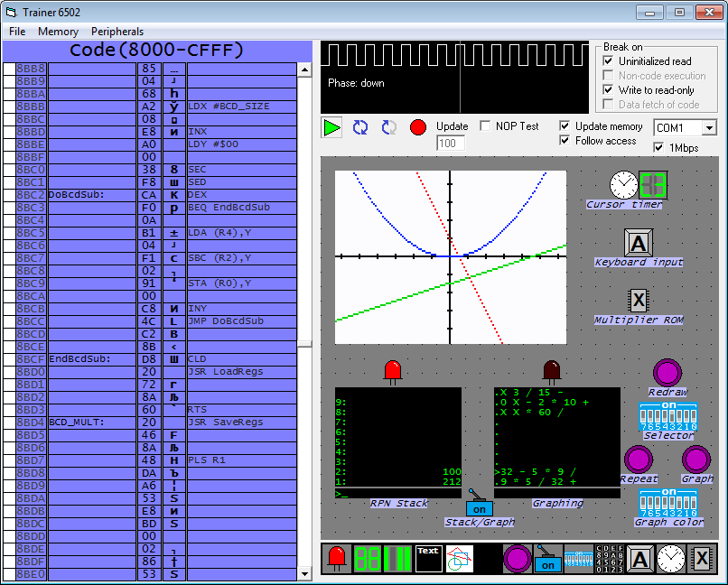Uncheck the 1Mbps option
728x585 pixels.
point(658,147)
